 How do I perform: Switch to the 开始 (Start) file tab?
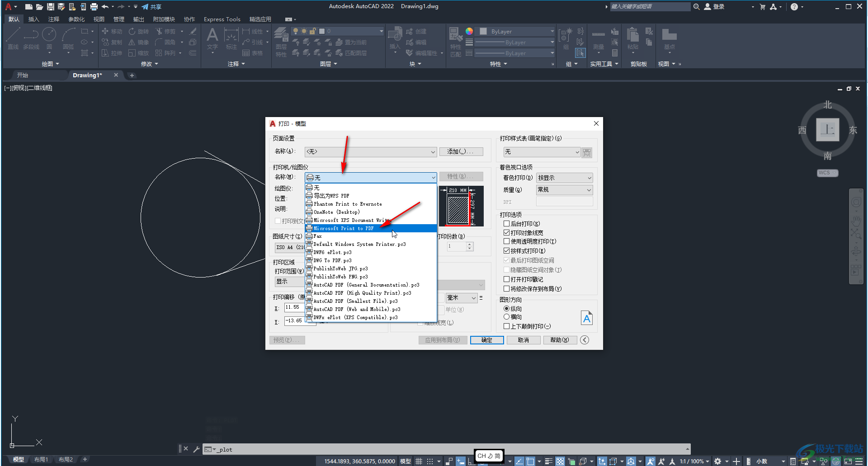point(23,75)
